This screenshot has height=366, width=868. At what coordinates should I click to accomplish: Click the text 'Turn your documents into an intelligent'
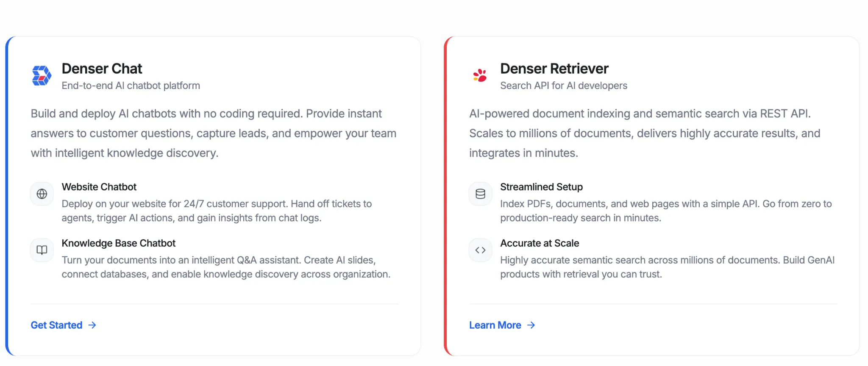(x=226, y=267)
